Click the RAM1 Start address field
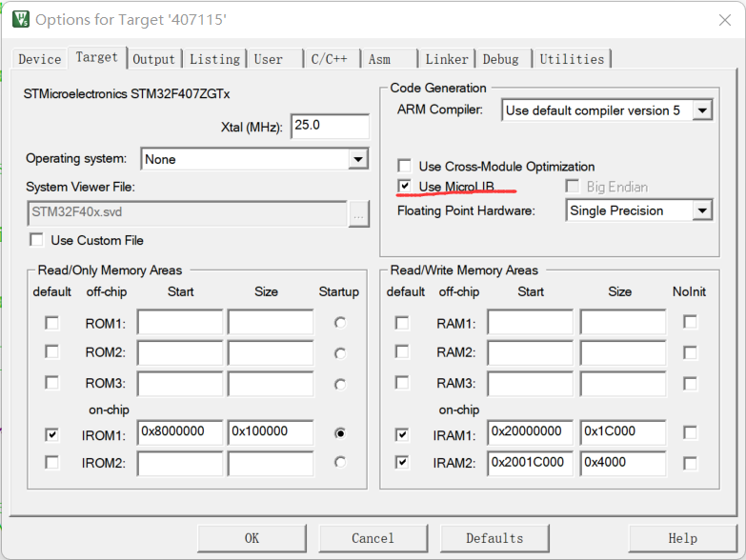Screen dimensions: 746x560 pyautogui.click(x=530, y=322)
